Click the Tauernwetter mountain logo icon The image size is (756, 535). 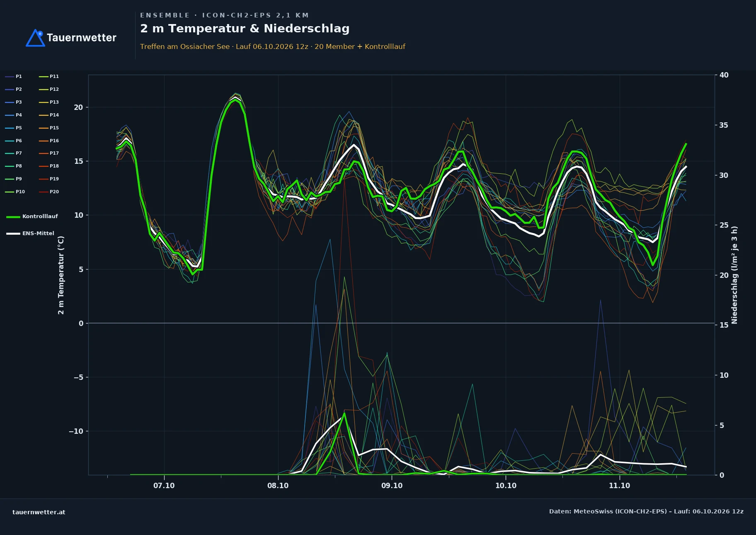pyautogui.click(x=35, y=38)
